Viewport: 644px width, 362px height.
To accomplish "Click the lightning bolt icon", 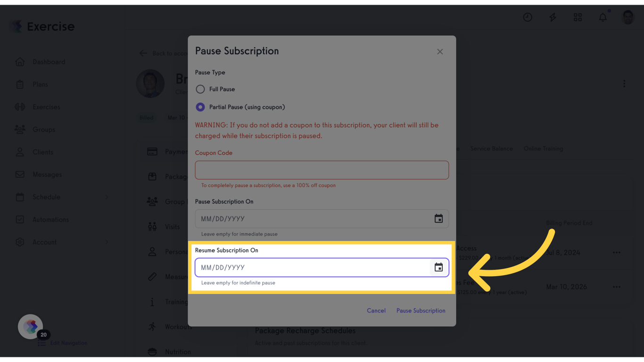I will pyautogui.click(x=553, y=17).
